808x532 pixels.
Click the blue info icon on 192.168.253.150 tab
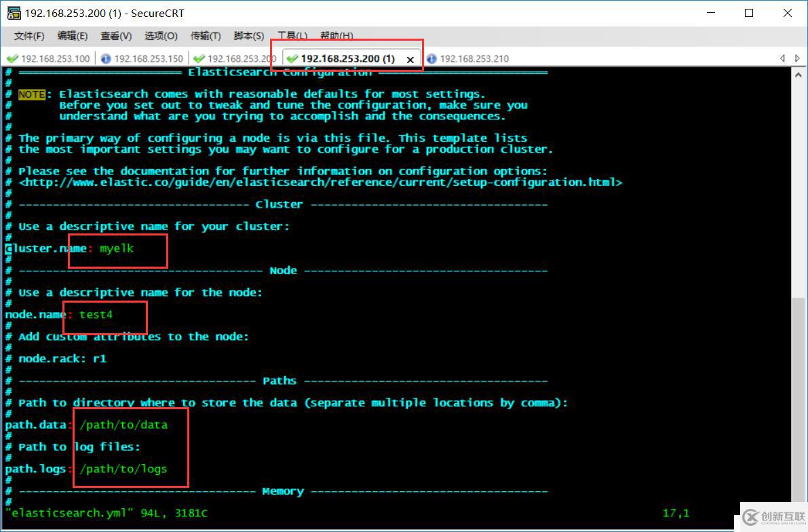106,59
